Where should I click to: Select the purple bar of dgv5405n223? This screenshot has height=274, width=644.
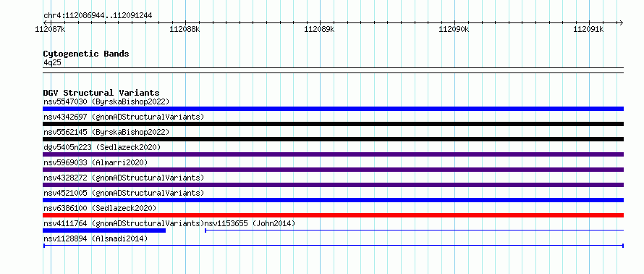333,154
